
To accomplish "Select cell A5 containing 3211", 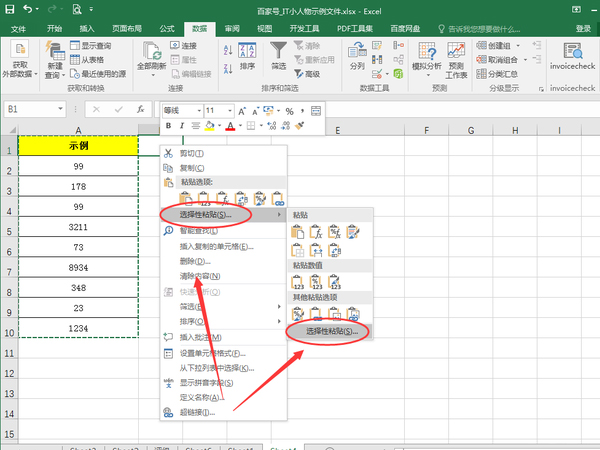I will tap(78, 227).
